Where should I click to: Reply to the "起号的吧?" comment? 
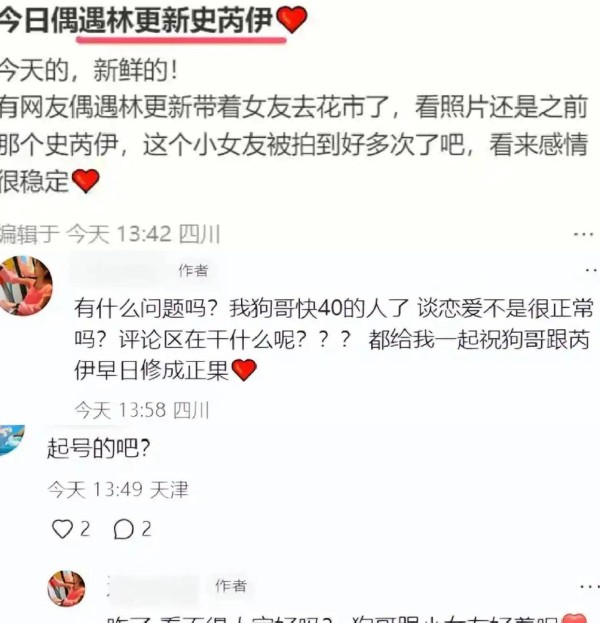pos(123,529)
